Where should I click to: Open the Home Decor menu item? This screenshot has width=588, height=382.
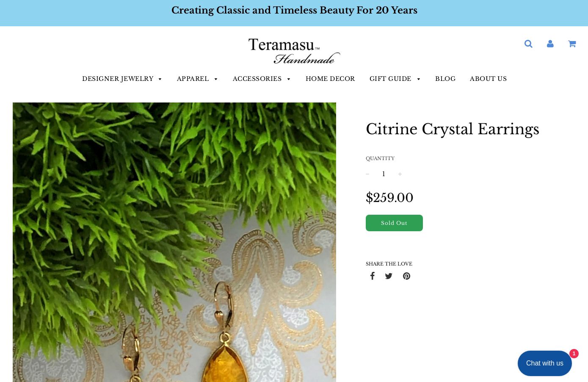pos(330,79)
